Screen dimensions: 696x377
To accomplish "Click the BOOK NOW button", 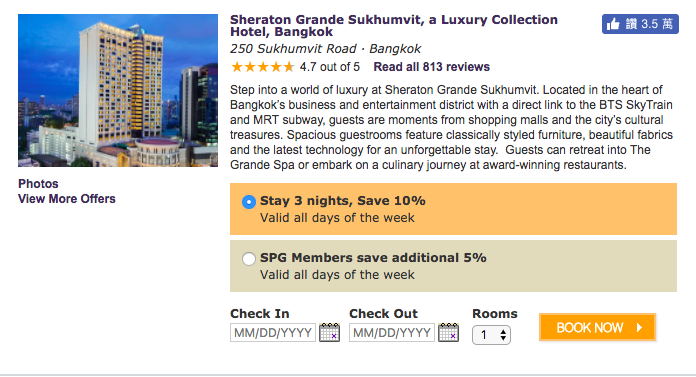I will click(597, 328).
